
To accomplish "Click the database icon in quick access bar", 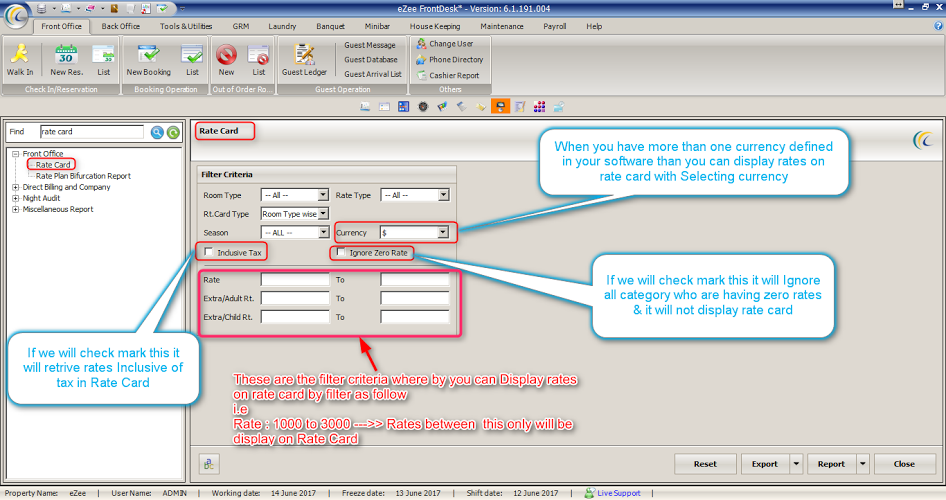I will [42, 8].
